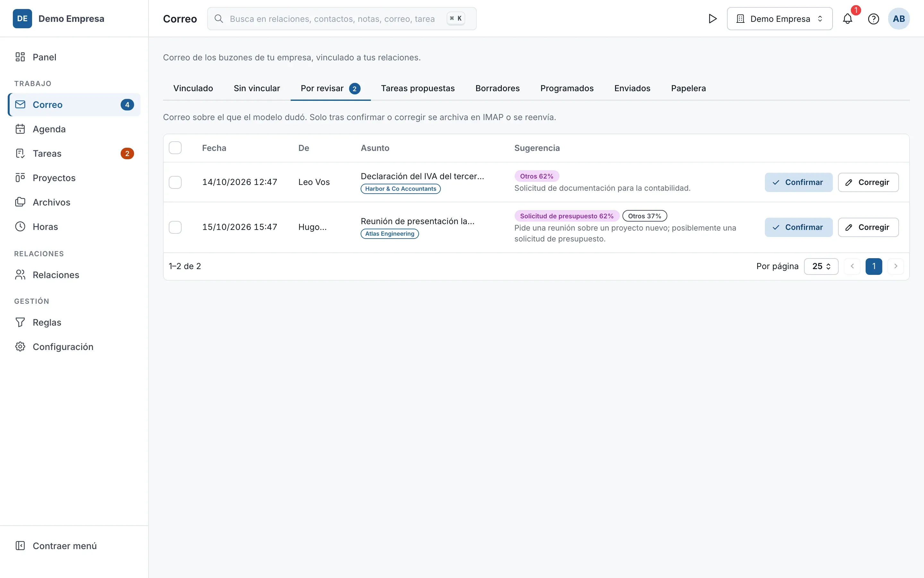
Task: Open the Configuración gear icon
Action: (20, 347)
